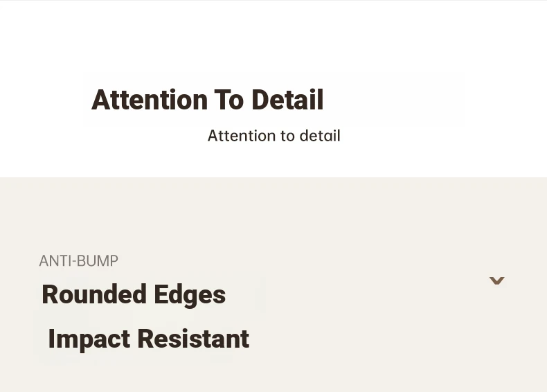
Task: Click the word Rounded in the heading
Action: click(x=94, y=294)
